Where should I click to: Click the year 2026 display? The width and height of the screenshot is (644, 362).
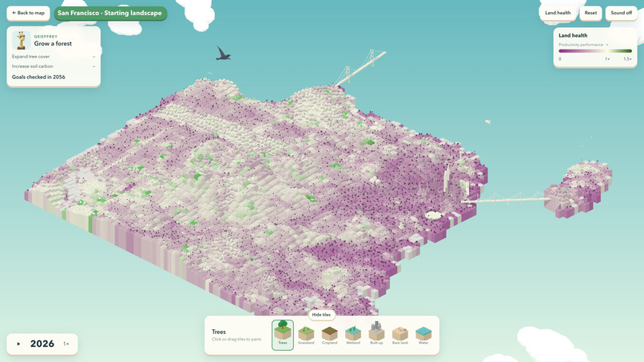[42, 344]
